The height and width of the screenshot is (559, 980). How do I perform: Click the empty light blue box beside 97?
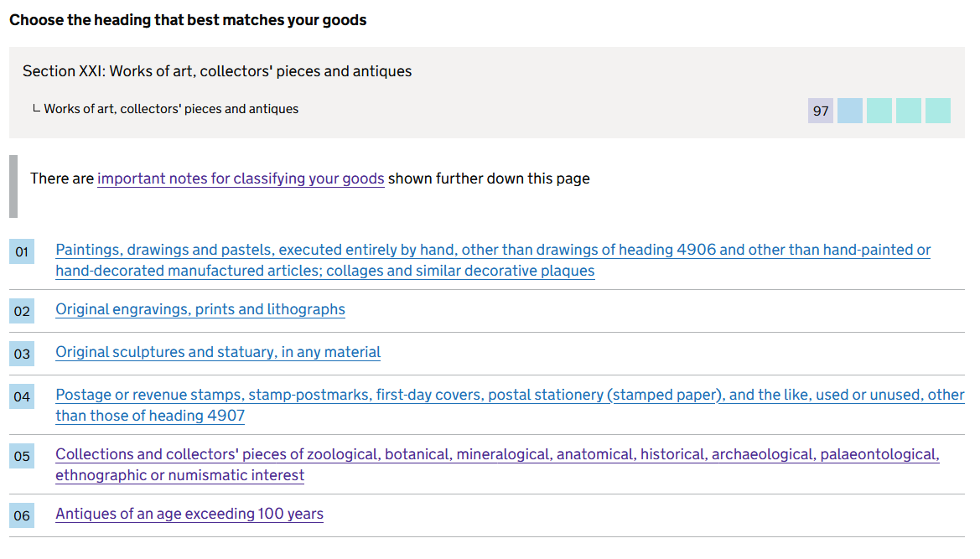850,111
